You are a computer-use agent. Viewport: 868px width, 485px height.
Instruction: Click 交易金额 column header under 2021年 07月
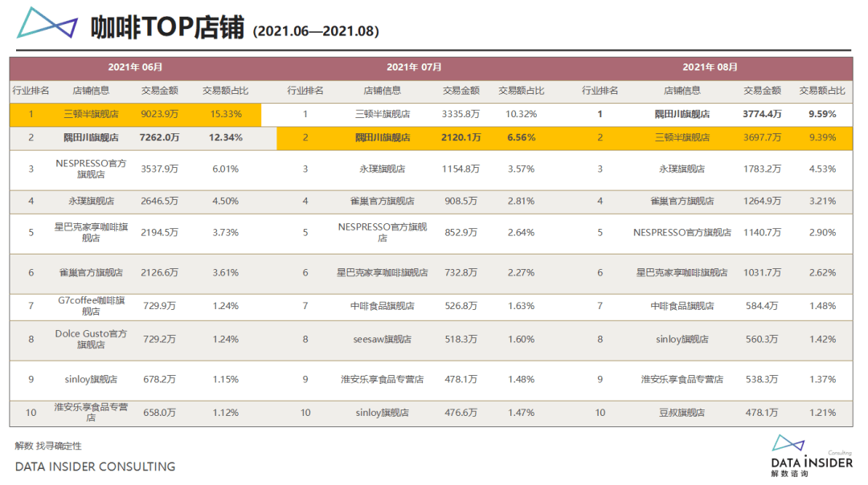[x=461, y=91]
